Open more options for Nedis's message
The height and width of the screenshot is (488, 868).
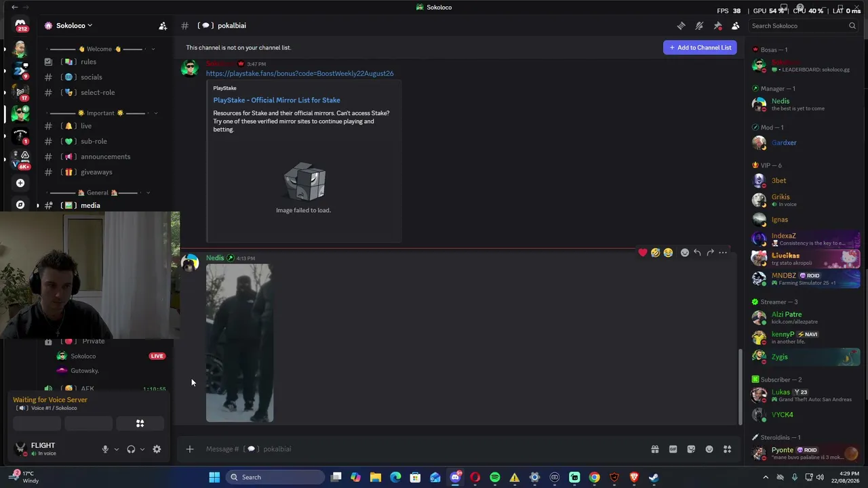723,253
